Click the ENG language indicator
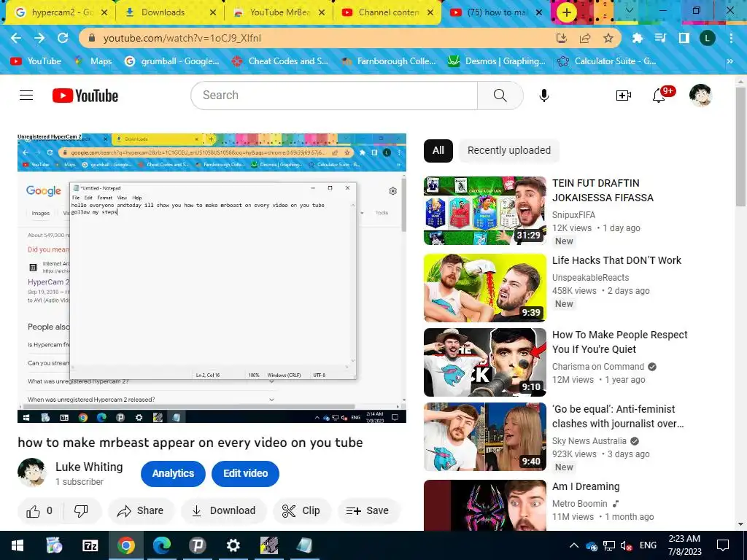 pyautogui.click(x=648, y=545)
